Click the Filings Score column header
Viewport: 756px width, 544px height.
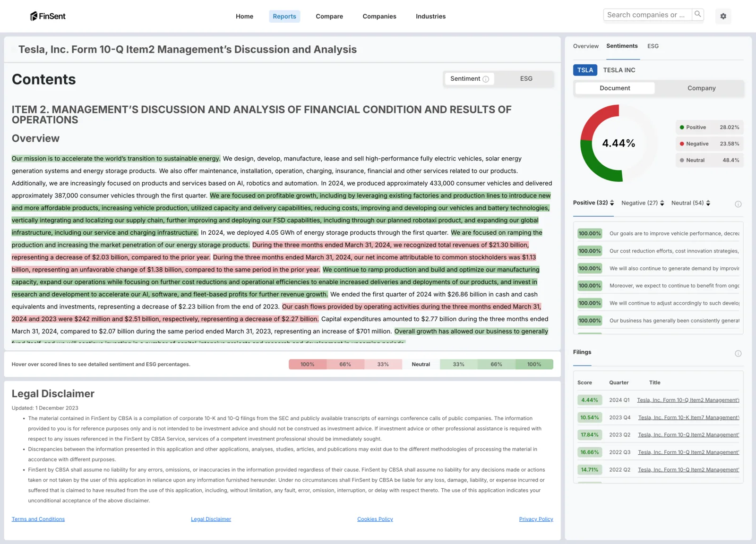pyautogui.click(x=584, y=383)
